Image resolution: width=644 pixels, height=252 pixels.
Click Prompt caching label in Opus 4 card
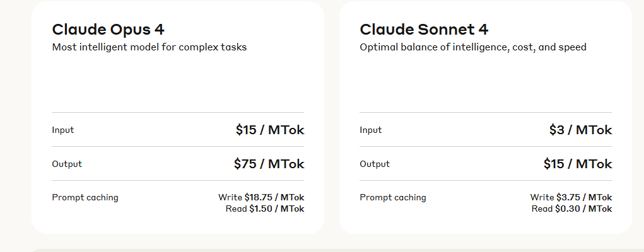click(85, 198)
